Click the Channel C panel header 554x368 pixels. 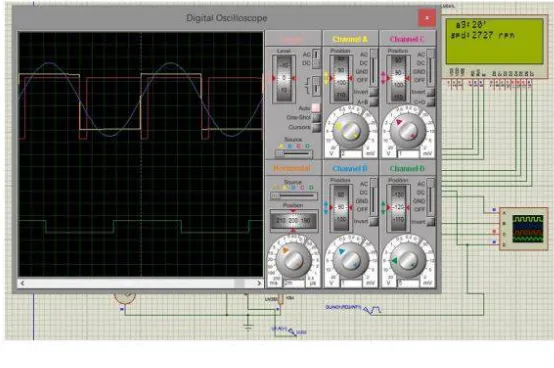[407, 39]
